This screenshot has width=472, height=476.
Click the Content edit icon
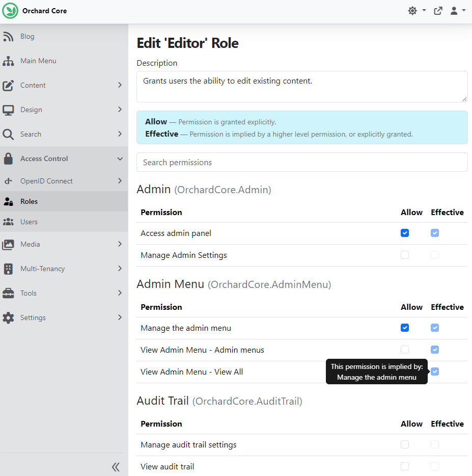tap(8, 85)
